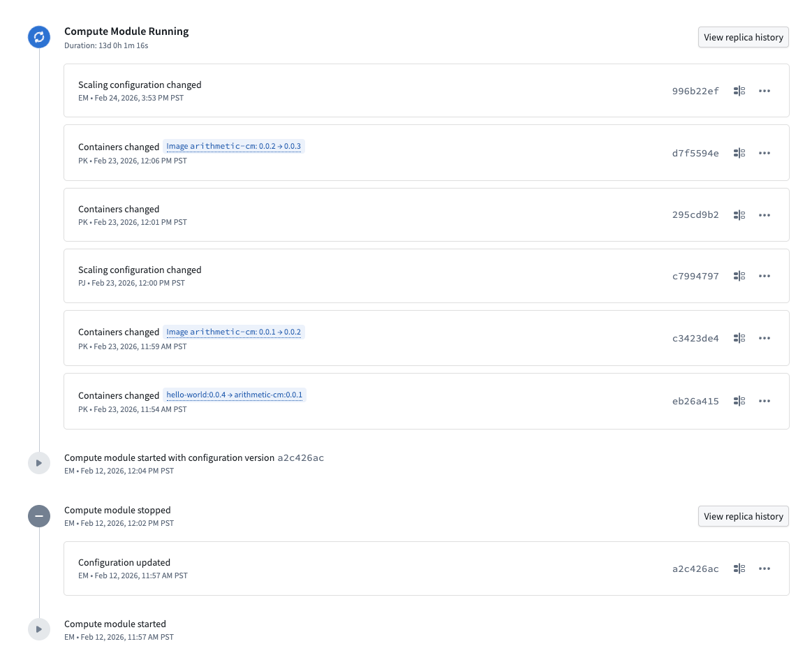The height and width of the screenshot is (653, 812).
Task: View replica history for running compute module
Action: (x=743, y=38)
